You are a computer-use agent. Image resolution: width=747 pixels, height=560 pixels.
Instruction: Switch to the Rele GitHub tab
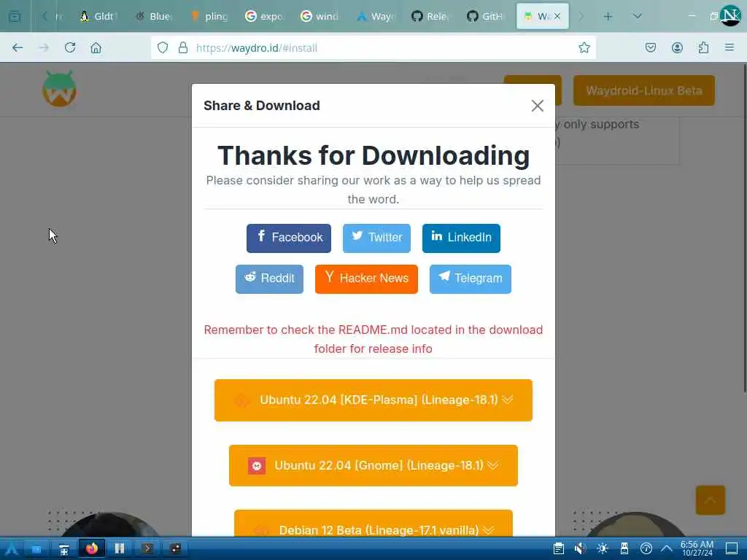click(430, 17)
